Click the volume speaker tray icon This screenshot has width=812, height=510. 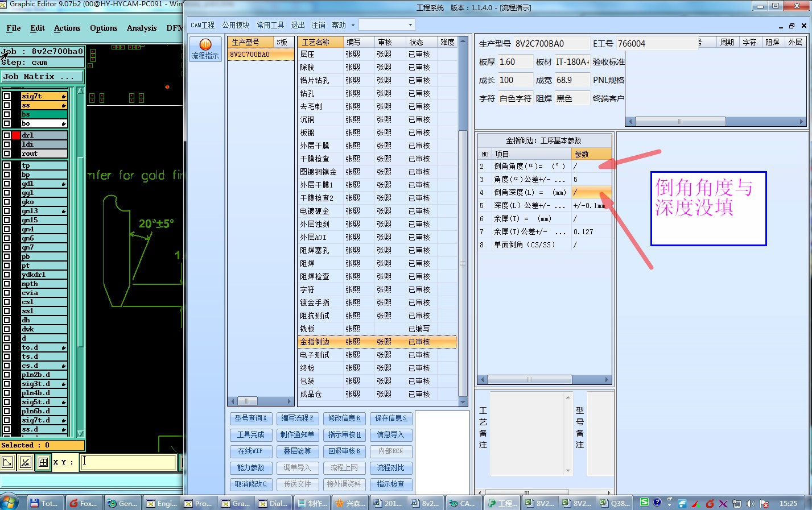click(751, 503)
